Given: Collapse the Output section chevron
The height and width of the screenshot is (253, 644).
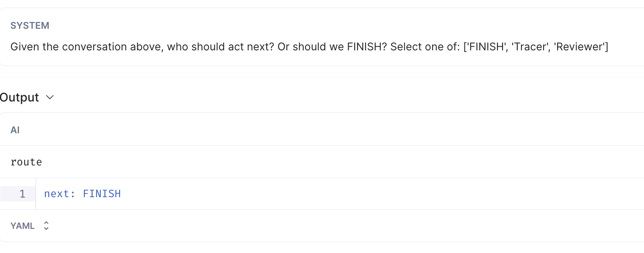Looking at the screenshot, I should [x=50, y=97].
